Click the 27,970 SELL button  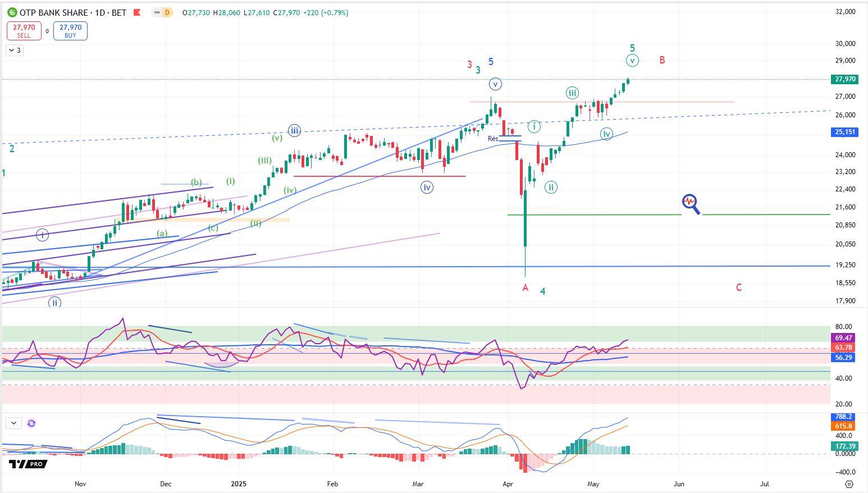click(24, 30)
